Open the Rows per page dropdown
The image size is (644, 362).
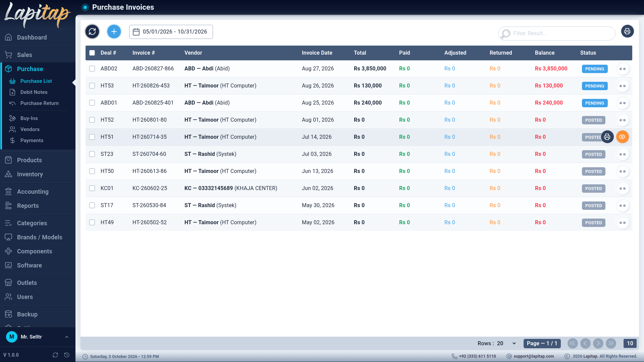(x=506, y=343)
